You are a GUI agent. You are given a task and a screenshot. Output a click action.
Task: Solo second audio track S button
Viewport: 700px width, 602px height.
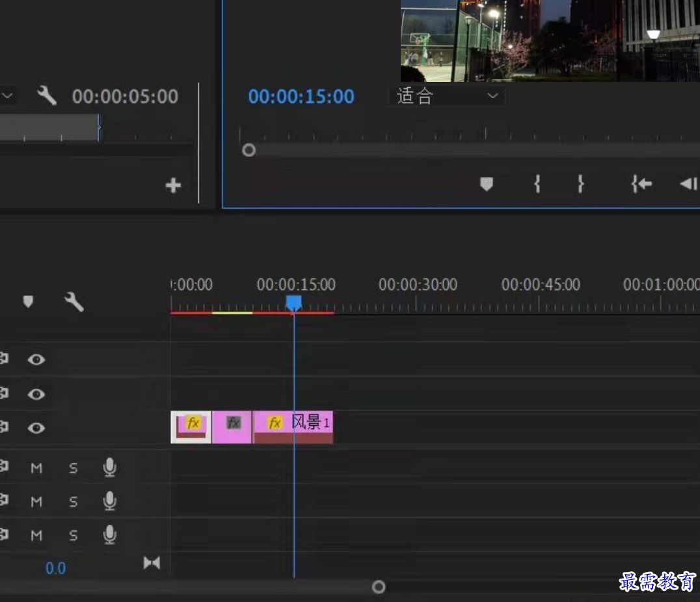point(74,502)
